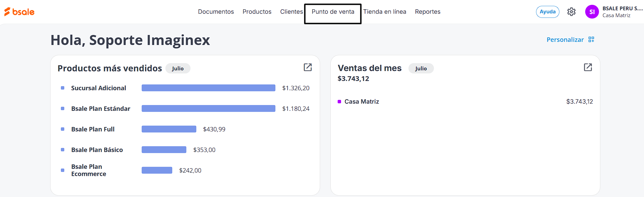Open the Clientes menu

292,12
